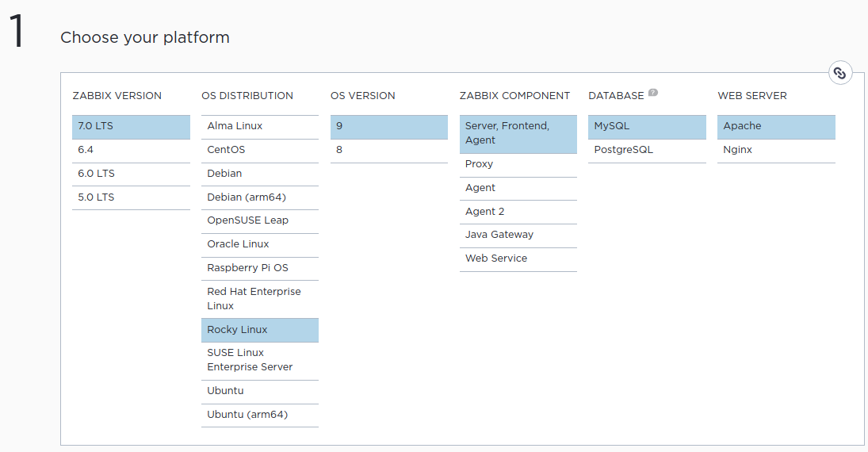Select Agent 2 component
This screenshot has height=452, width=868.
coord(518,212)
